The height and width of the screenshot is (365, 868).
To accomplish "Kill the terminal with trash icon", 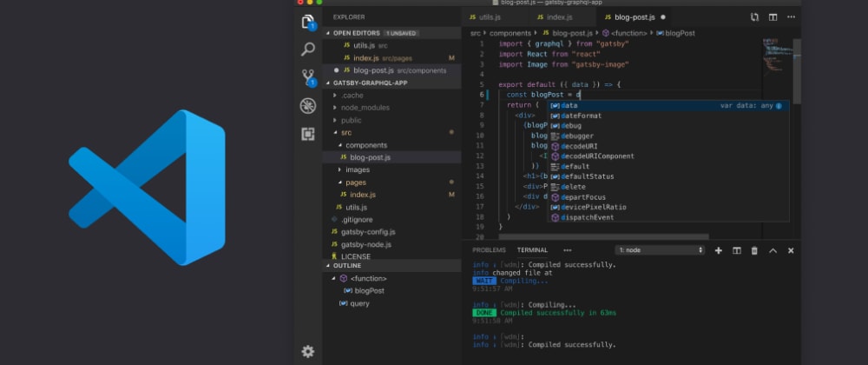I will pyautogui.click(x=754, y=250).
